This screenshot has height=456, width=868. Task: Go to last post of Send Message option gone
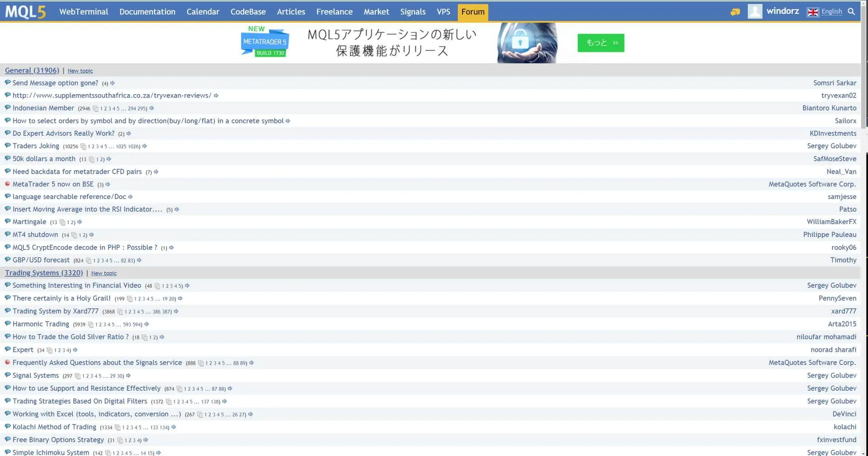[113, 83]
